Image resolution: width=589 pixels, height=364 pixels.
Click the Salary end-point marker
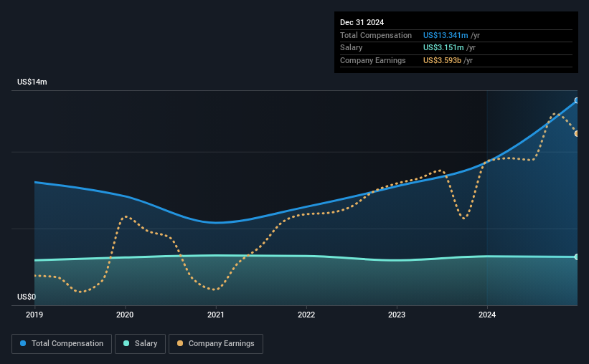[577, 257]
